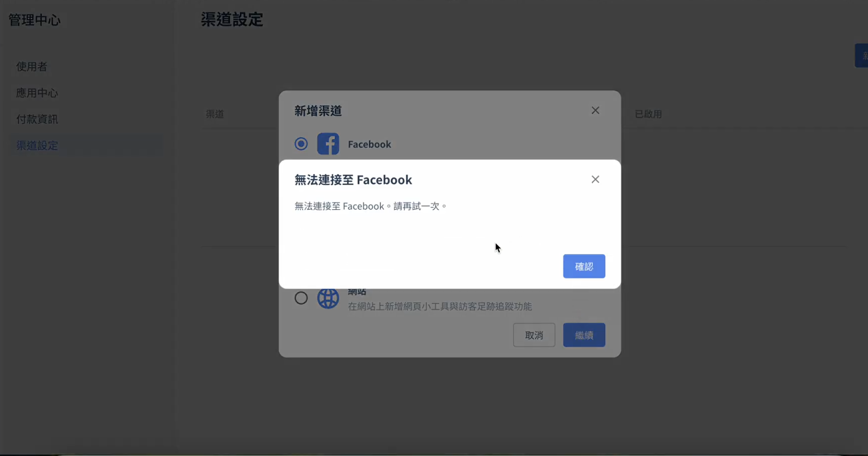Close the 新增渠道 dialog
The height and width of the screenshot is (456, 868).
coord(595,110)
